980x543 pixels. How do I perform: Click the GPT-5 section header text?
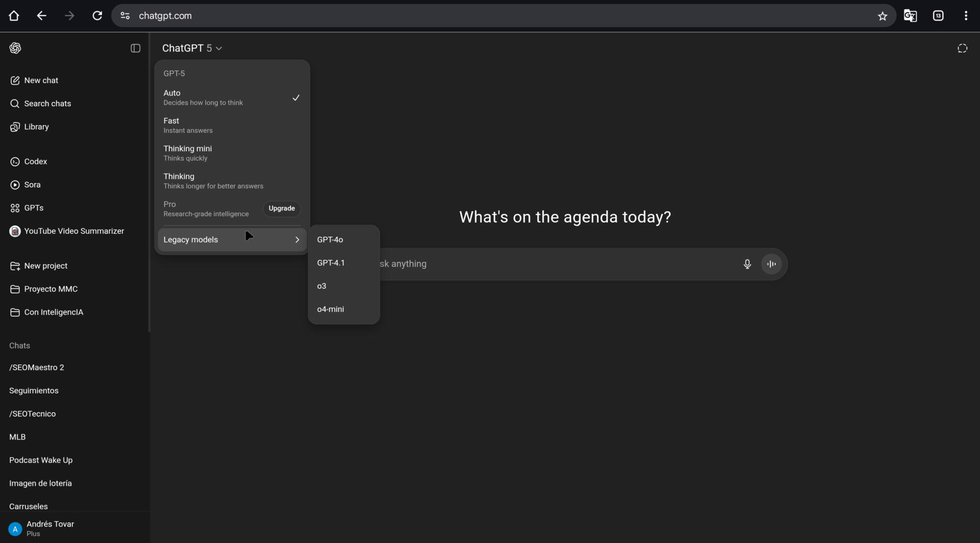(174, 73)
